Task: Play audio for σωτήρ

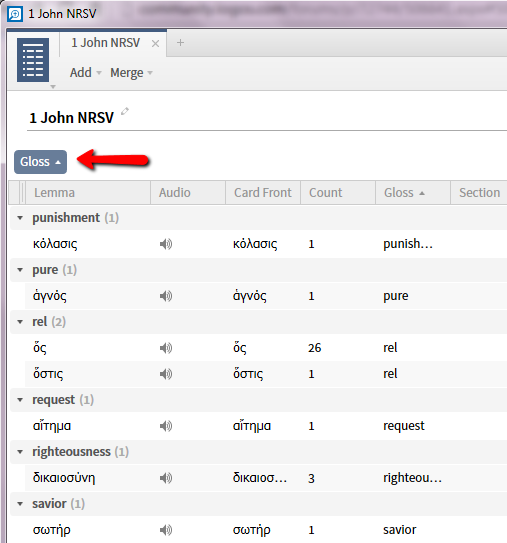Action: pos(166,530)
